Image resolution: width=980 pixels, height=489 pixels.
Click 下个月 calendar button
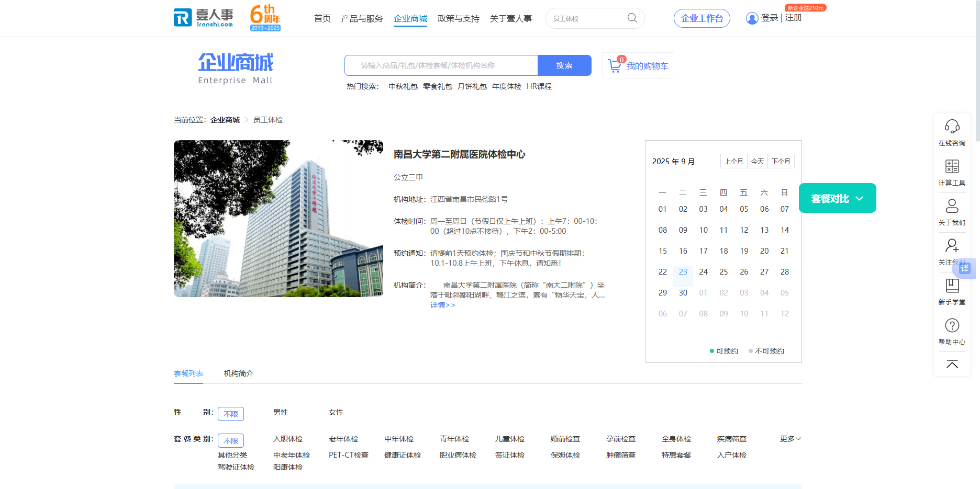coord(781,161)
